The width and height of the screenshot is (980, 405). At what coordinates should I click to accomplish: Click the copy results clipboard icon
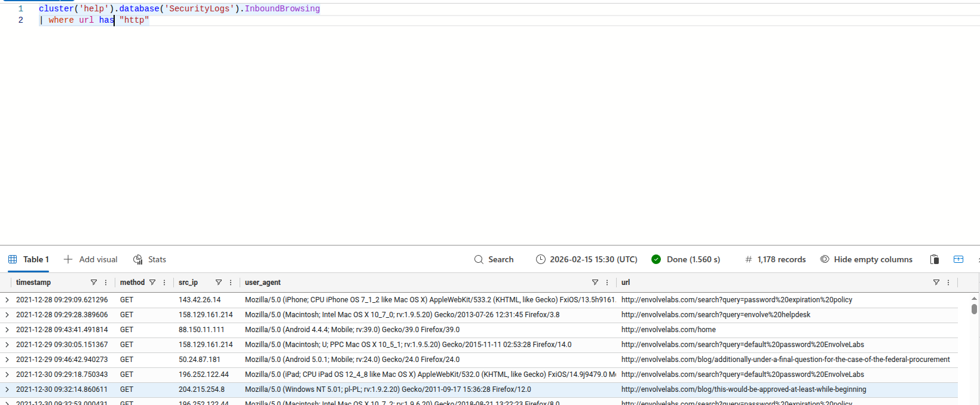coord(935,259)
